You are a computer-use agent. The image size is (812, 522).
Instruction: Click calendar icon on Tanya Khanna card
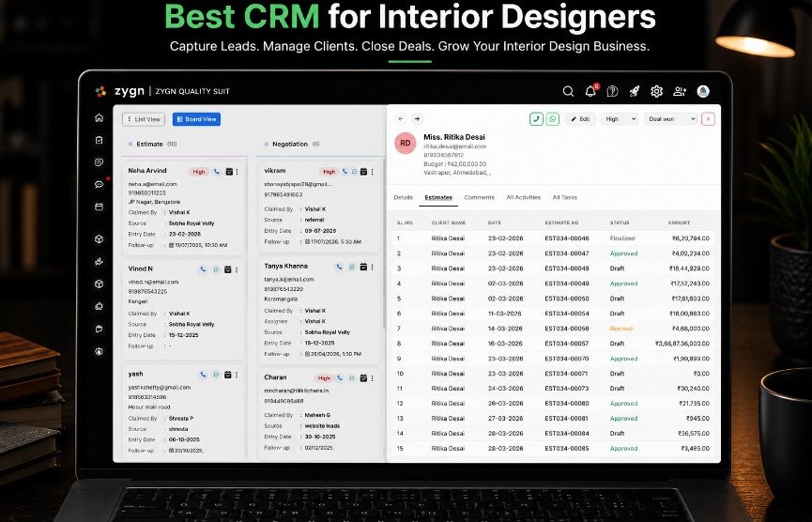point(363,267)
